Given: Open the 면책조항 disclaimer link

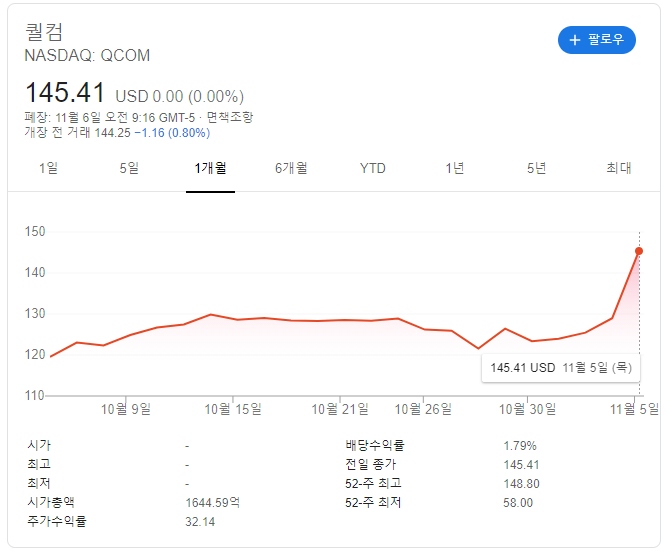Looking at the screenshot, I should pos(230,117).
